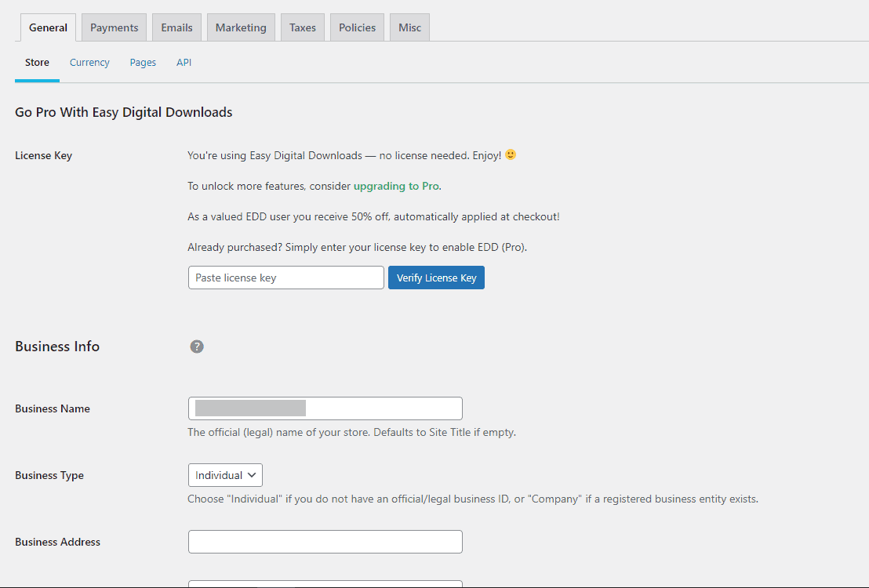This screenshot has width=869, height=588.
Task: Open the Emails settings tab
Action: 176,27
